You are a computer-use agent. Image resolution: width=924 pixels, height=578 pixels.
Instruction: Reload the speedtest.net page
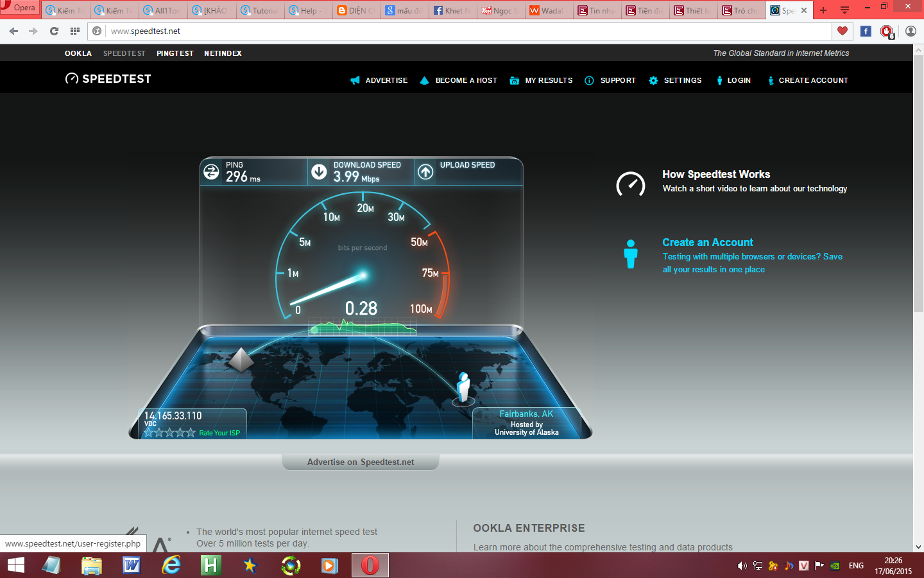[55, 31]
